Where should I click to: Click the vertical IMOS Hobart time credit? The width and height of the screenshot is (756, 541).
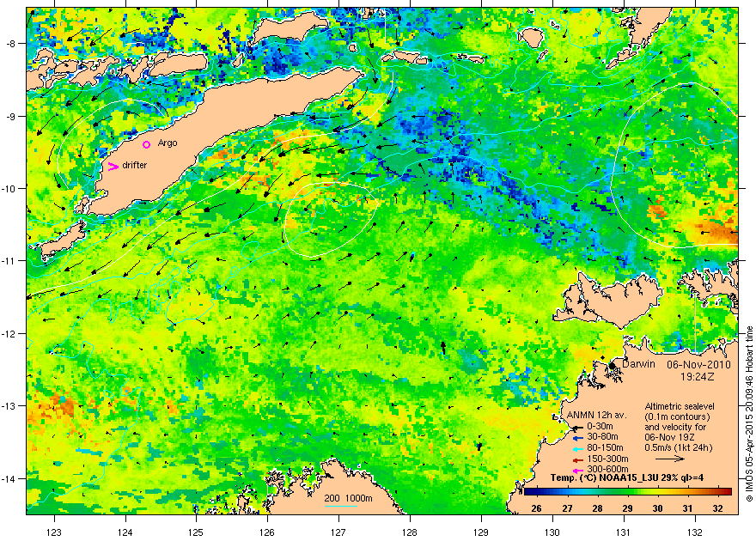point(749,414)
